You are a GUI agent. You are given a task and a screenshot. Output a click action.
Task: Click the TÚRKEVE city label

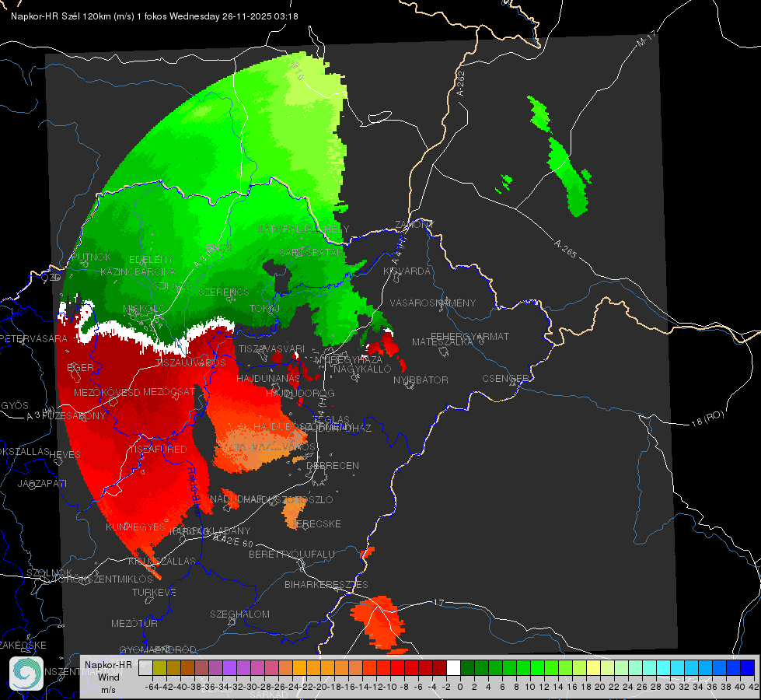[155, 592]
